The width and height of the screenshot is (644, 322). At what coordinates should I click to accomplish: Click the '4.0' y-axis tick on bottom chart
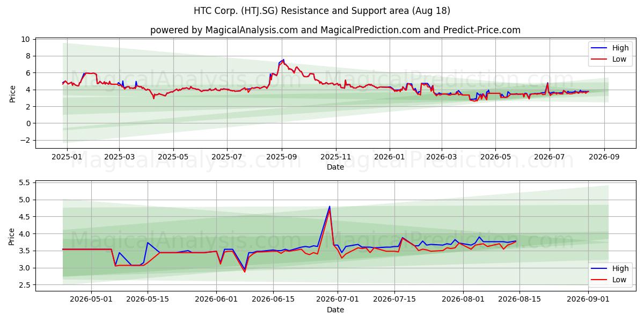tap(24, 234)
